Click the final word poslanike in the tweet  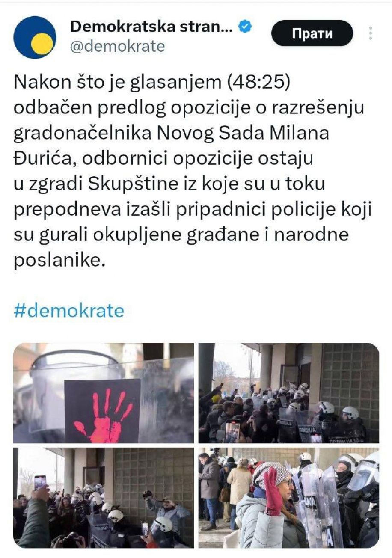[59, 260]
